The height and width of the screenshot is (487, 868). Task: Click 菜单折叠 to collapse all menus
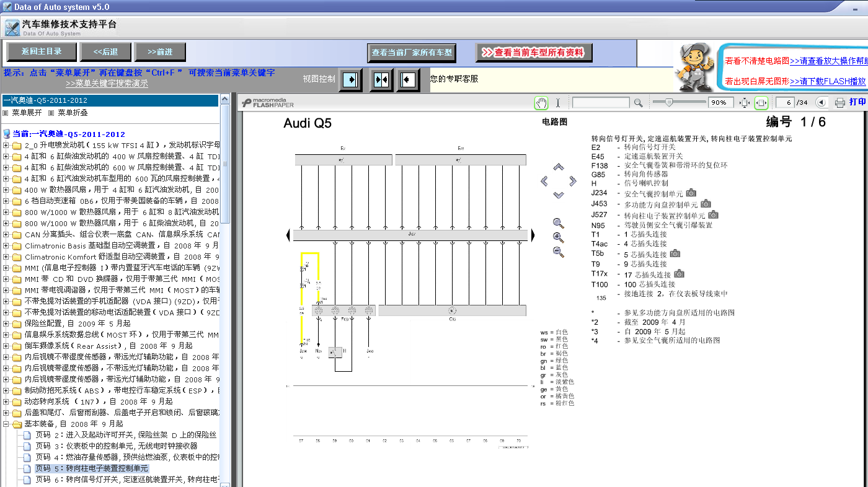tap(73, 113)
